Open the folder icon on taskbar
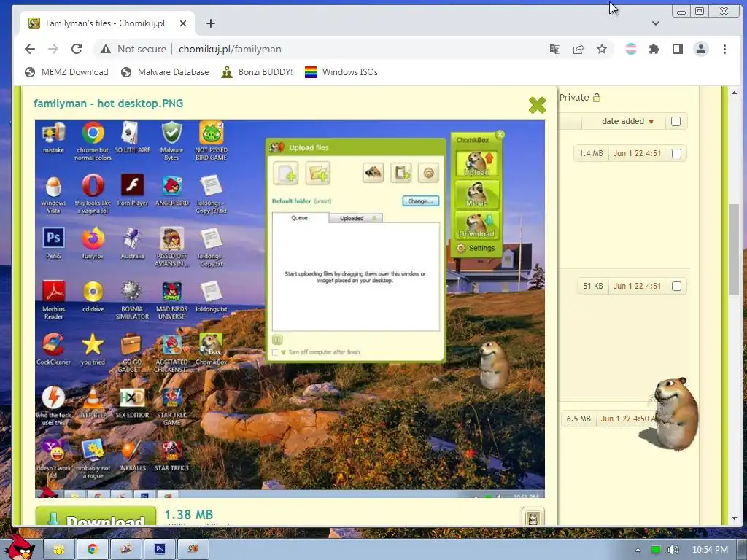 59,550
